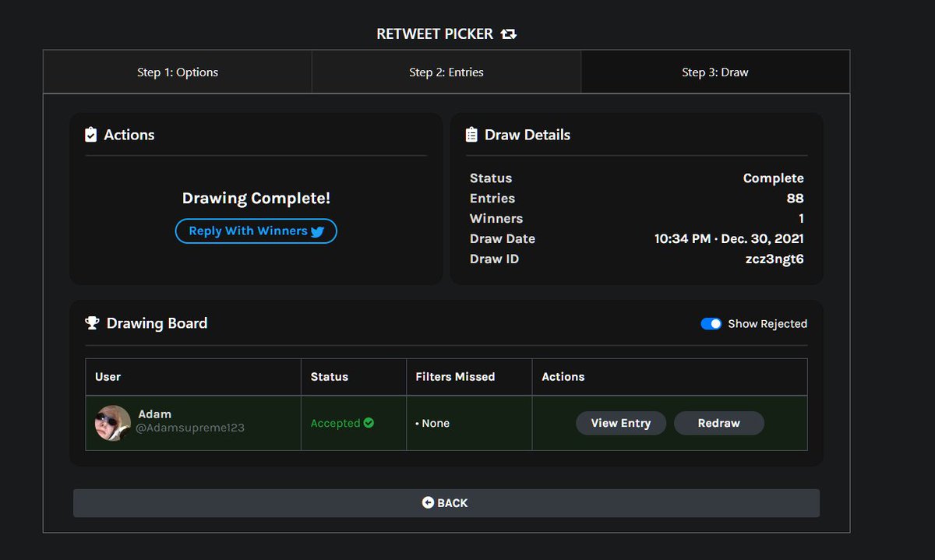Click the Filters Missed column header
935x560 pixels.
455,377
